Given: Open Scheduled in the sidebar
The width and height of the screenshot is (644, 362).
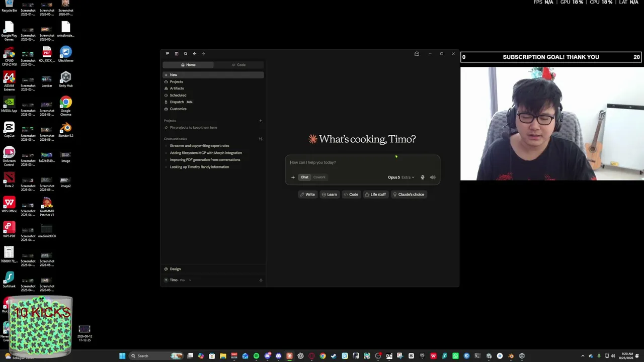Looking at the screenshot, I should (x=213, y=95).
